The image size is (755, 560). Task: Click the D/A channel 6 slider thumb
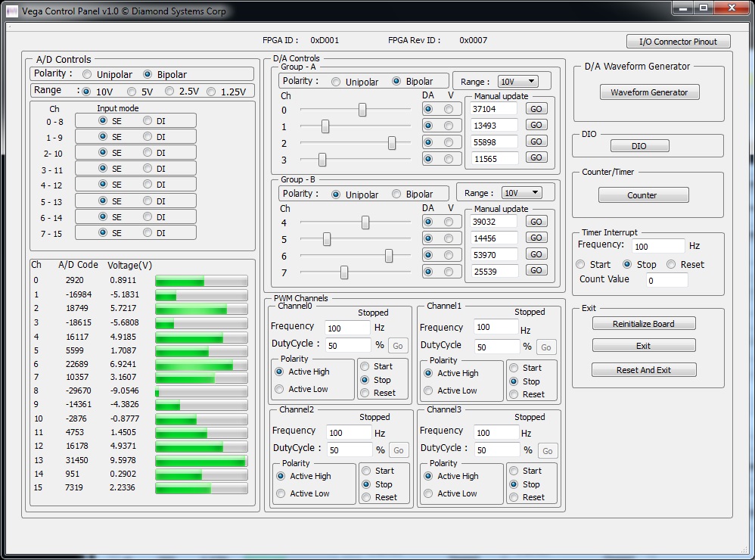pos(389,256)
